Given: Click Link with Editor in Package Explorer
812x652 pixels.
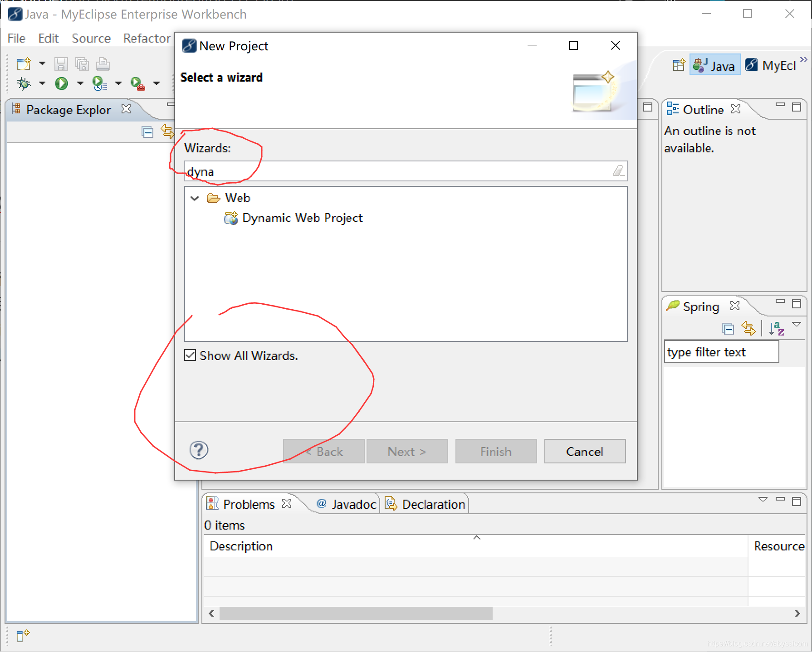Looking at the screenshot, I should click(167, 132).
